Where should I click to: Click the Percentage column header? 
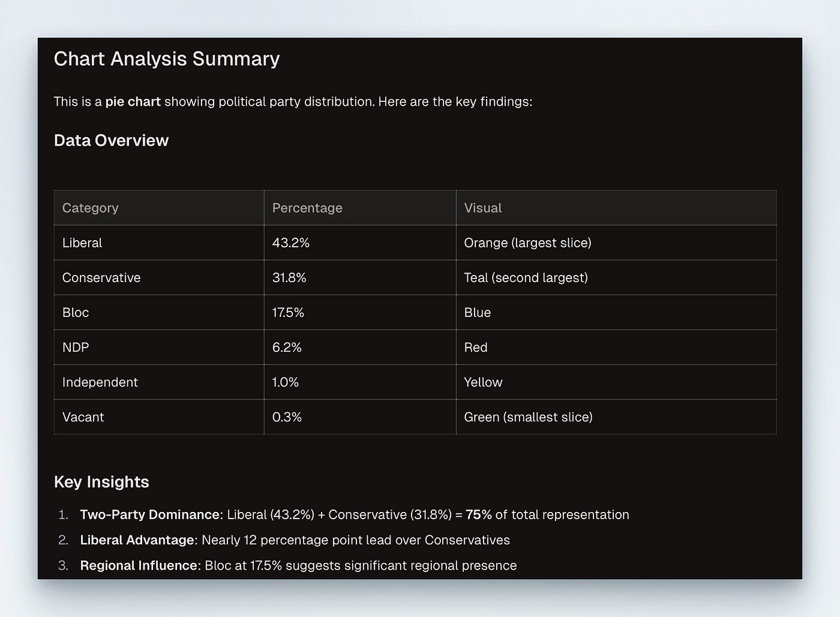coord(360,208)
